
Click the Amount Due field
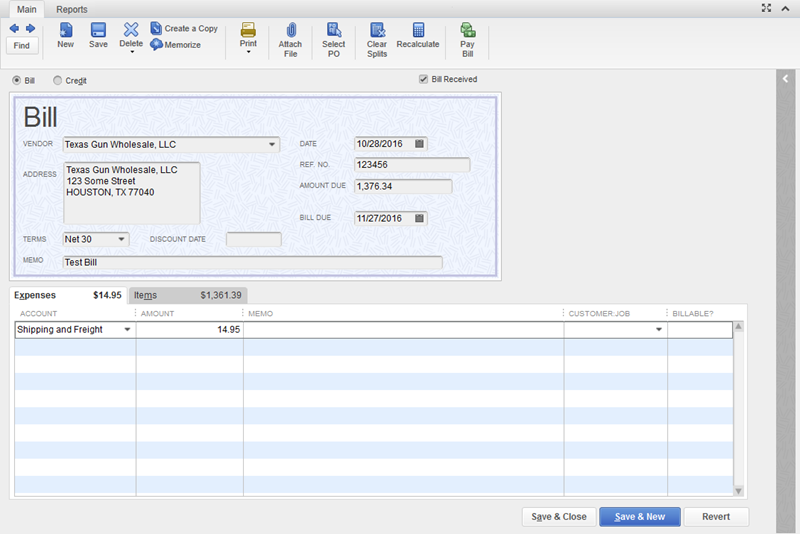(403, 186)
